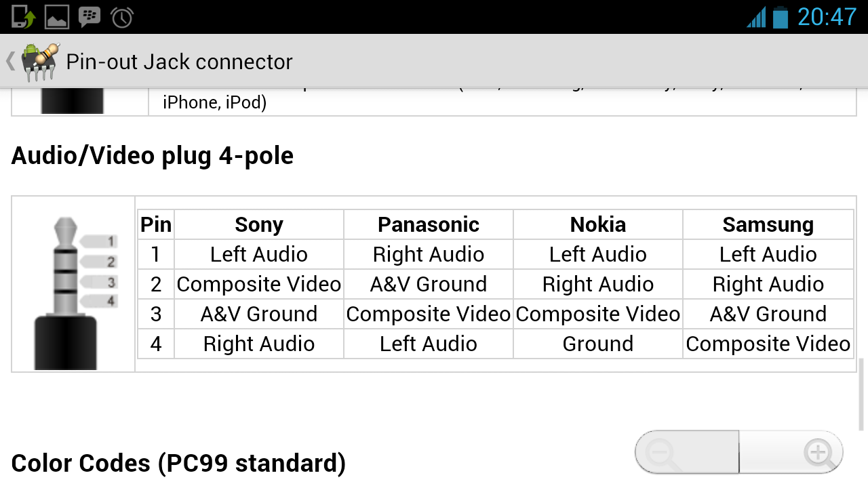This screenshot has height=488, width=868.
Task: Tap the battery indicator icon
Action: (781, 17)
